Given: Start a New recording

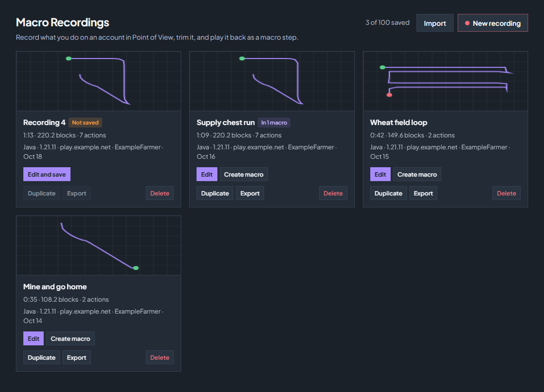Looking at the screenshot, I should coord(493,23).
